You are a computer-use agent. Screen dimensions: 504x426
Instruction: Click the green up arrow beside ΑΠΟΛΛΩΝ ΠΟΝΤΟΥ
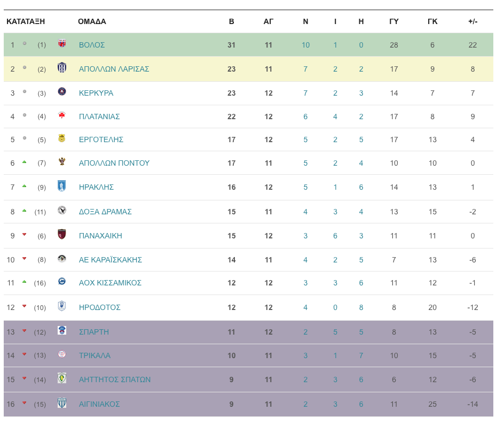(x=24, y=162)
